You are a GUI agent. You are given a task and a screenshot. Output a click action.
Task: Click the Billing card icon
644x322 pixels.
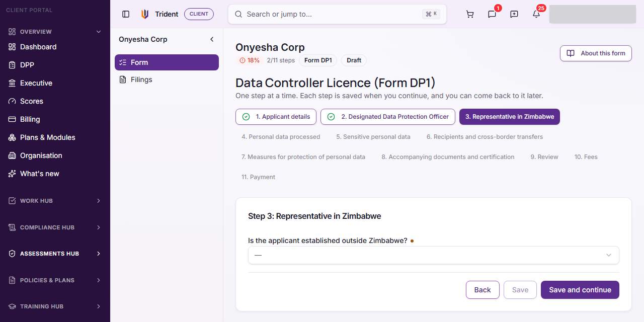(x=12, y=119)
